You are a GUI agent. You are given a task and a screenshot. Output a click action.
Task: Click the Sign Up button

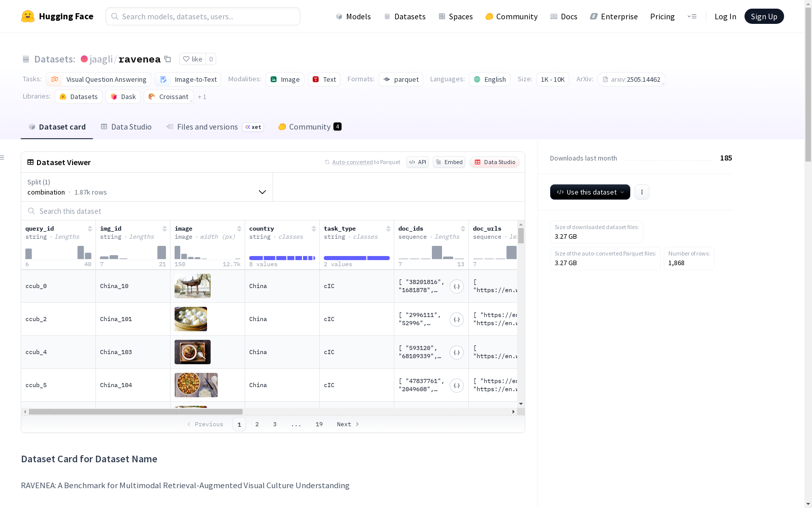[x=764, y=16]
